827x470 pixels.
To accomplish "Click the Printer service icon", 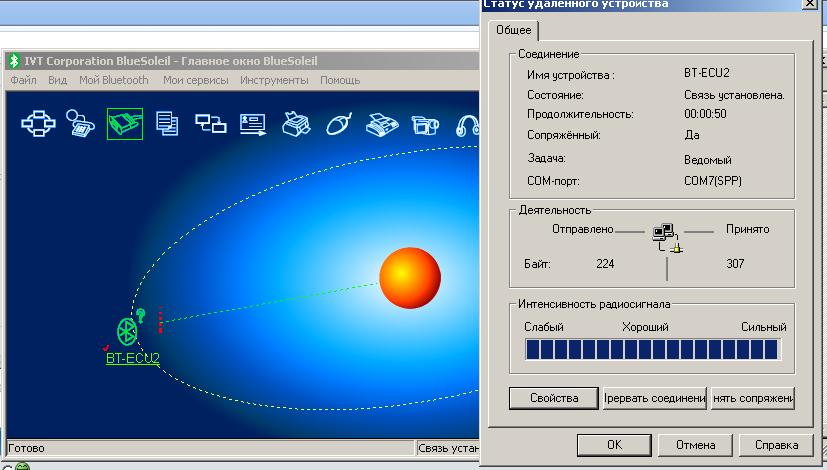I will pyautogui.click(x=296, y=124).
